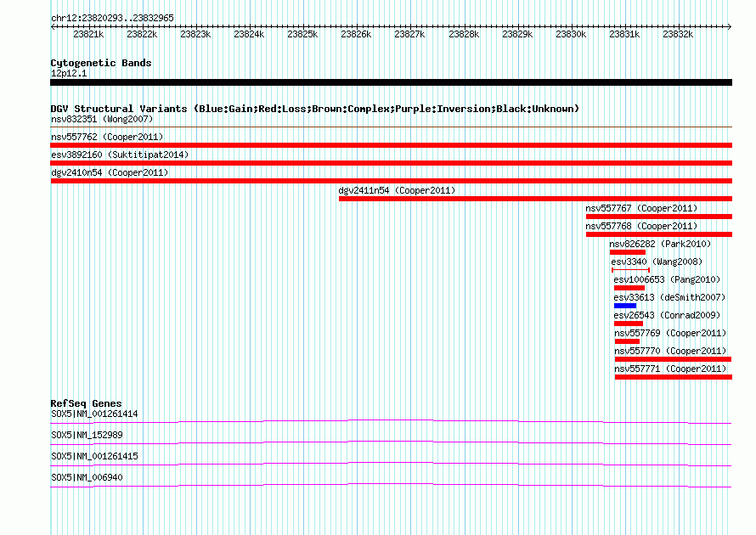Click the red loss bar under nsv826282

(x=627, y=252)
